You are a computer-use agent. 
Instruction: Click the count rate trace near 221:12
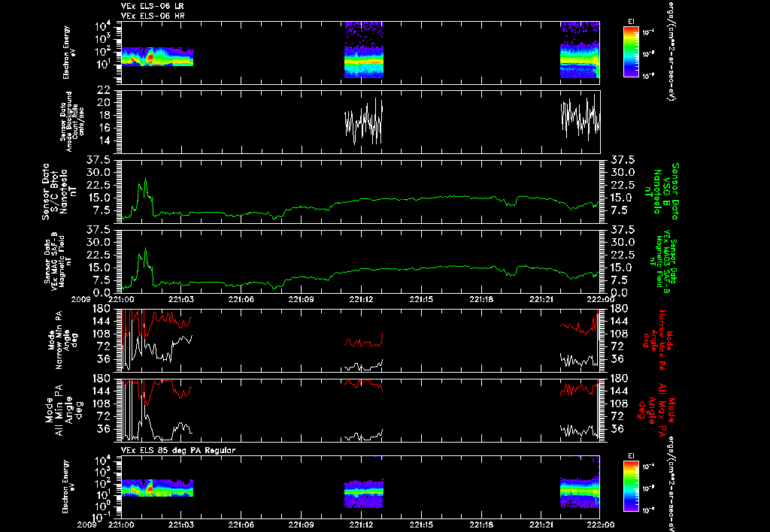364,121
